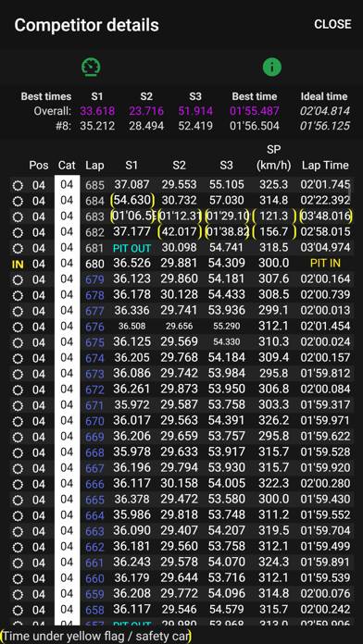Click the status circle icon on lap 673 row
The width and height of the screenshot is (363, 644).
(18, 374)
